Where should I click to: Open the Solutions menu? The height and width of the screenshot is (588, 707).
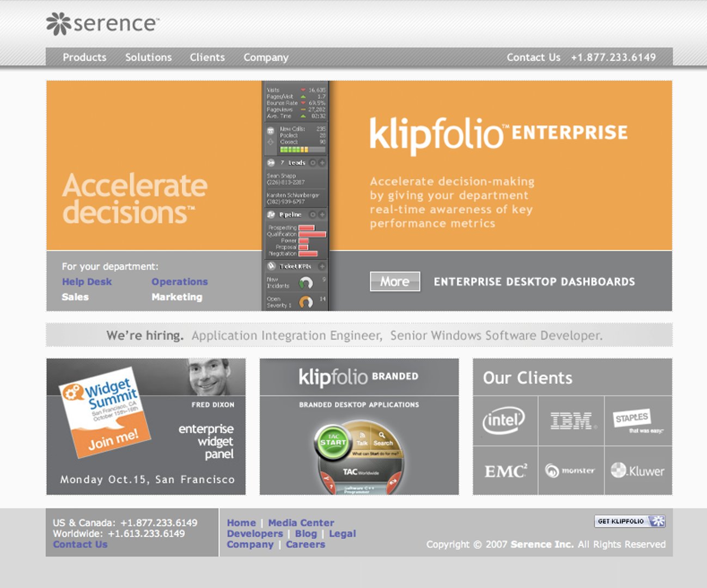click(148, 57)
